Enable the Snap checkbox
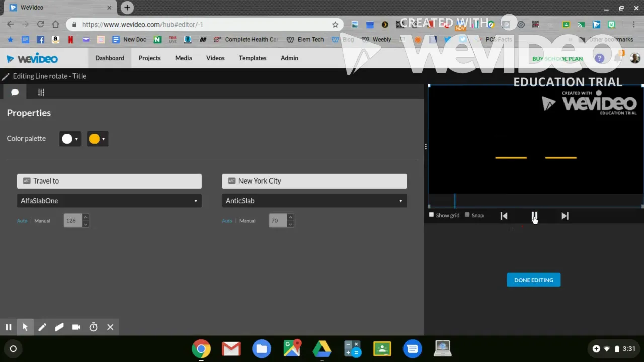This screenshot has height=362, width=644. 467,215
